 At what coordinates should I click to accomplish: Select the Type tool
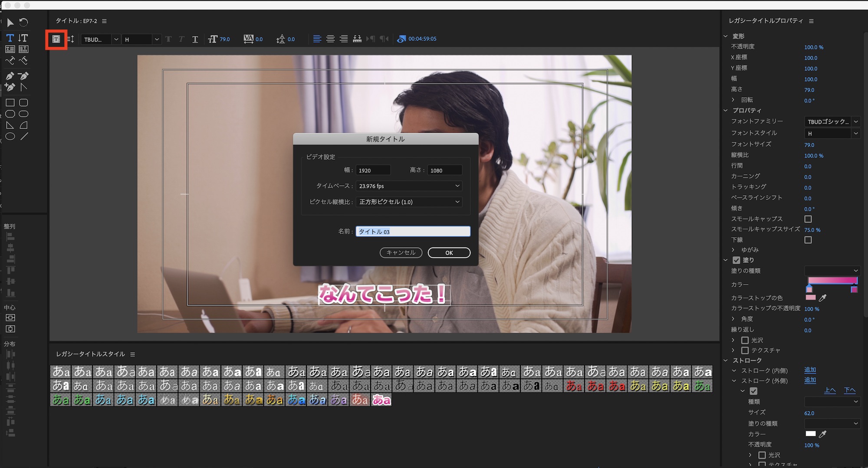click(10, 38)
